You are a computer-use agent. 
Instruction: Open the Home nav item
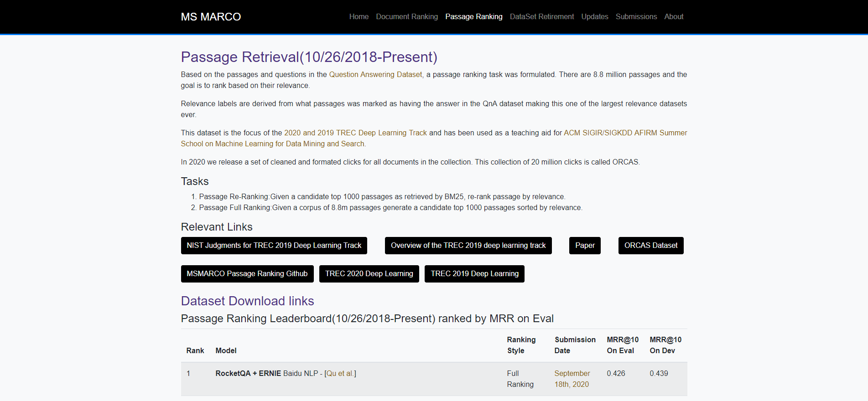coord(359,17)
